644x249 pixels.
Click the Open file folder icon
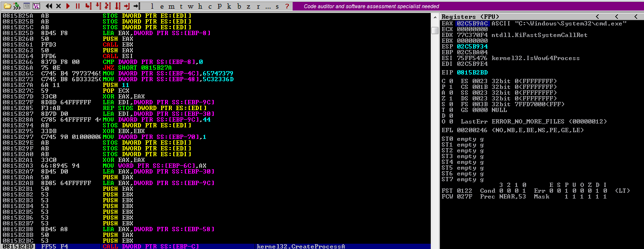point(7,6)
